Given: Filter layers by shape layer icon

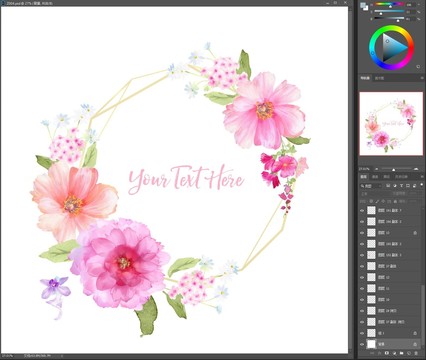Looking at the screenshot, I should [x=408, y=186].
